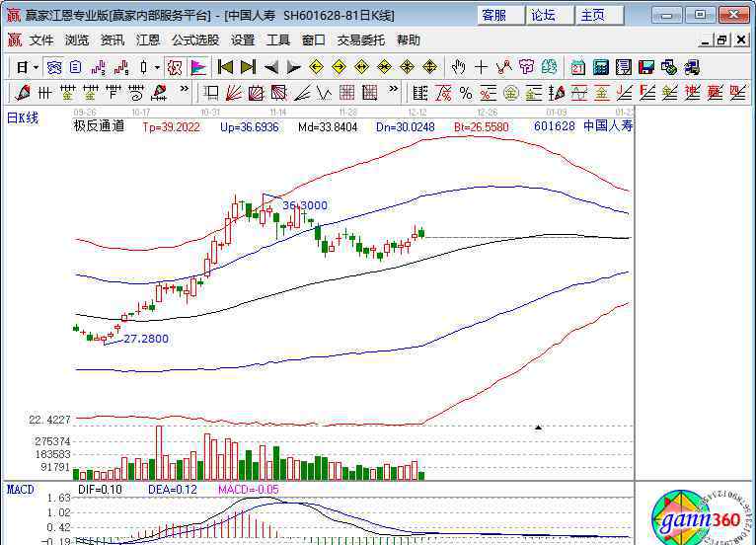Screen dimensions: 756x545
Task: Click yellow diamond double-arrow horizontal icon
Action: [361, 67]
